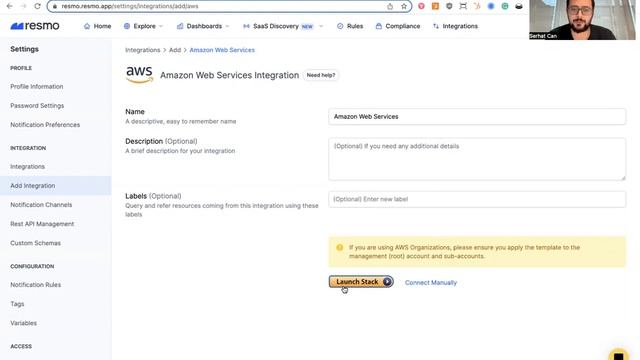This screenshot has width=640, height=360.
Task: Click the resmo logo
Action: (35, 26)
